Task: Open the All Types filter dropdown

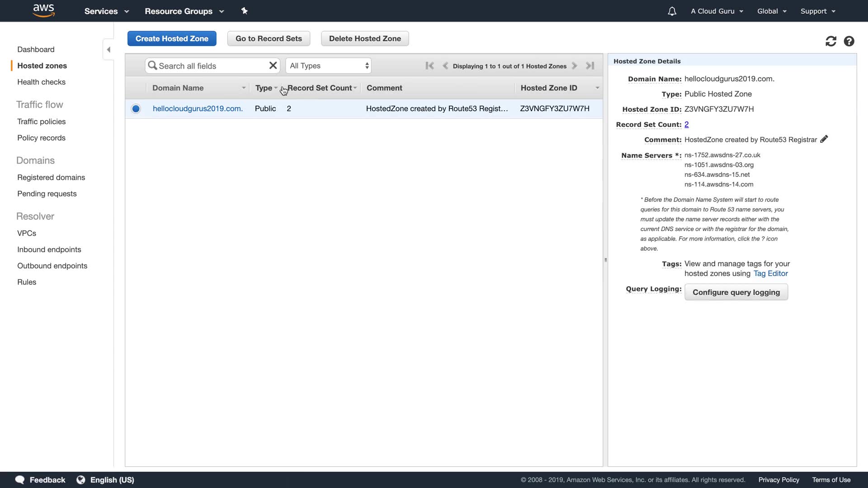Action: (x=328, y=66)
